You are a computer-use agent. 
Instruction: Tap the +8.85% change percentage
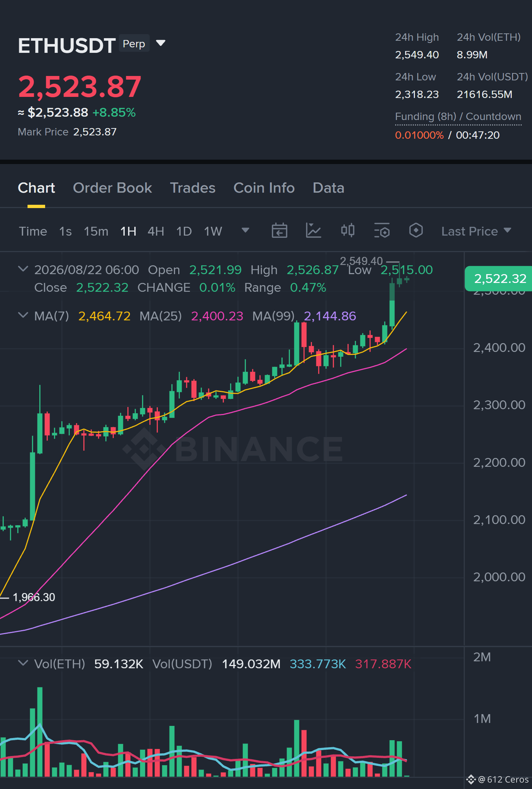pos(114,112)
